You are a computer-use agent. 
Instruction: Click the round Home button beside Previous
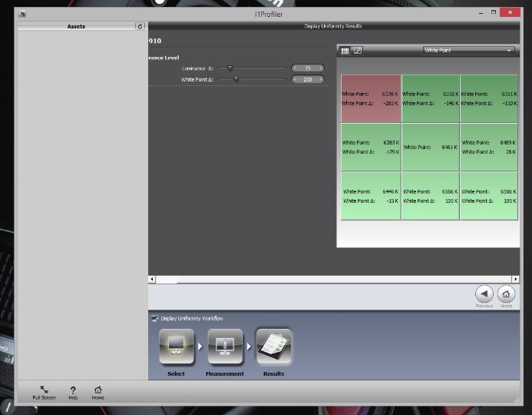pos(506,294)
